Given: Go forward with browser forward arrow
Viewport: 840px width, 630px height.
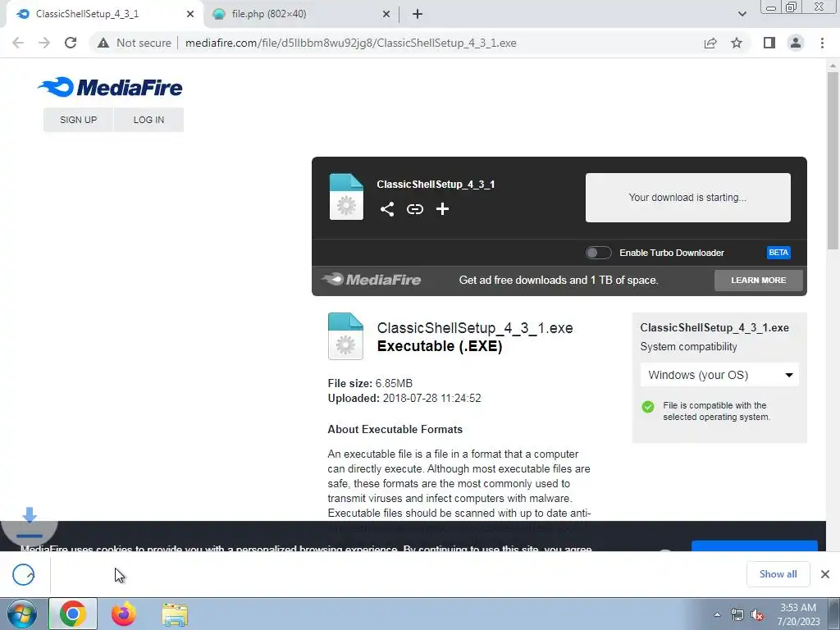Looking at the screenshot, I should pos(44,43).
